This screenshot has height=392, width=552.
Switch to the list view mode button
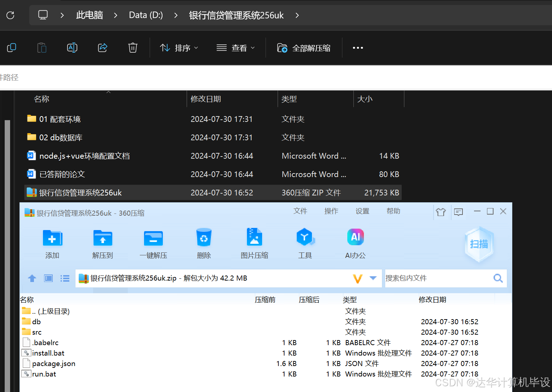(x=65, y=278)
